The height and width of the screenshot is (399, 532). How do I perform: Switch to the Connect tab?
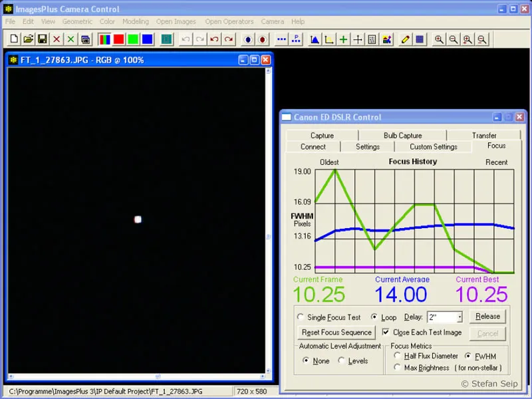pyautogui.click(x=313, y=147)
